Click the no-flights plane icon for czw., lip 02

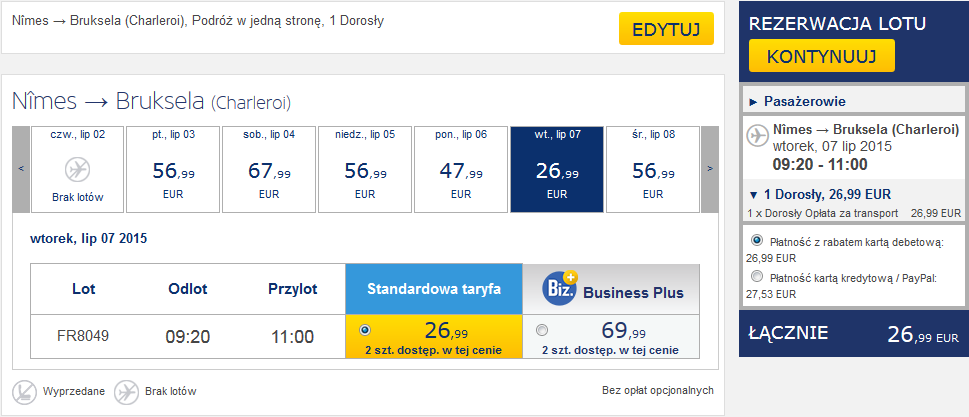coord(77,169)
